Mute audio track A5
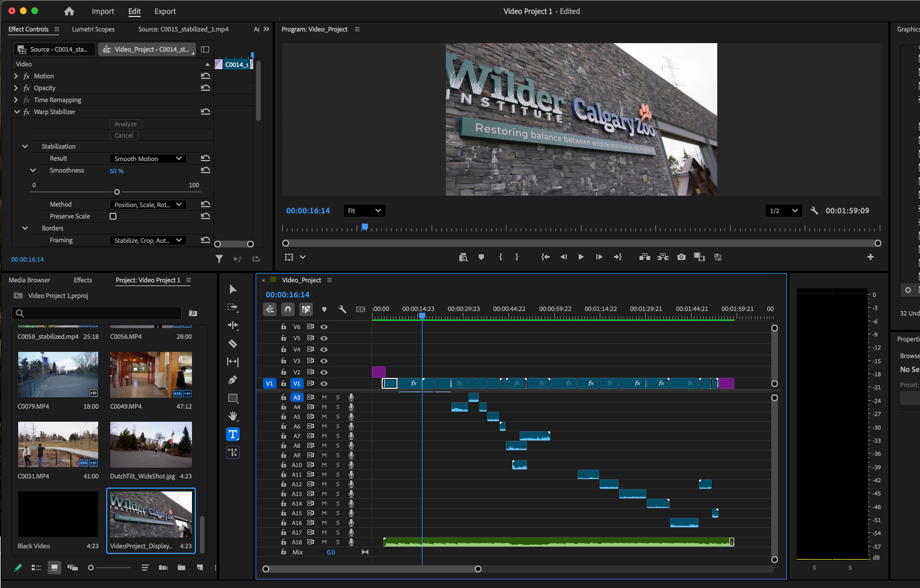This screenshot has width=920, height=588. point(324,417)
